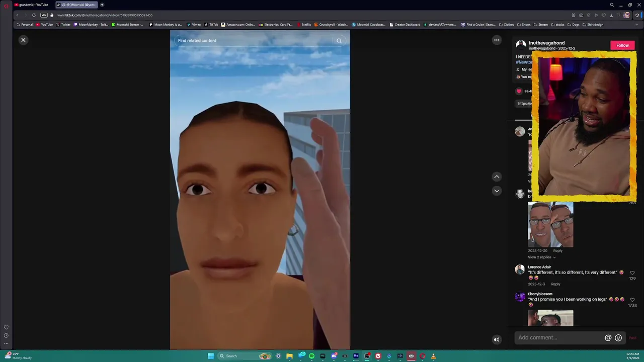The width and height of the screenshot is (644, 362).
Task: Select the Moonskii TikTok browser tab
Action: pyautogui.click(x=75, y=5)
